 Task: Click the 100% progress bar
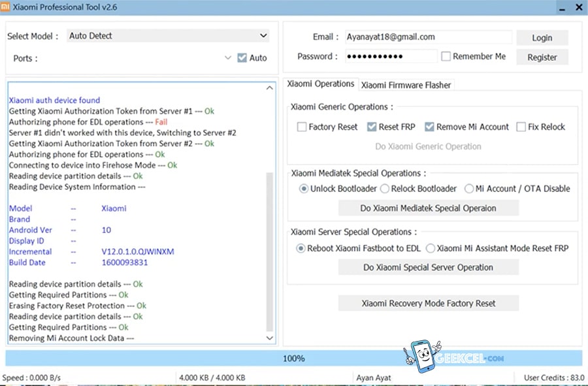point(293,359)
